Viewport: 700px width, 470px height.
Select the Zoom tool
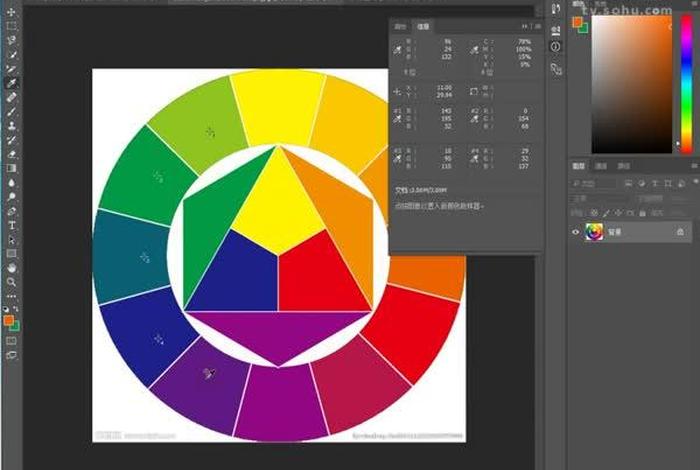point(11,283)
